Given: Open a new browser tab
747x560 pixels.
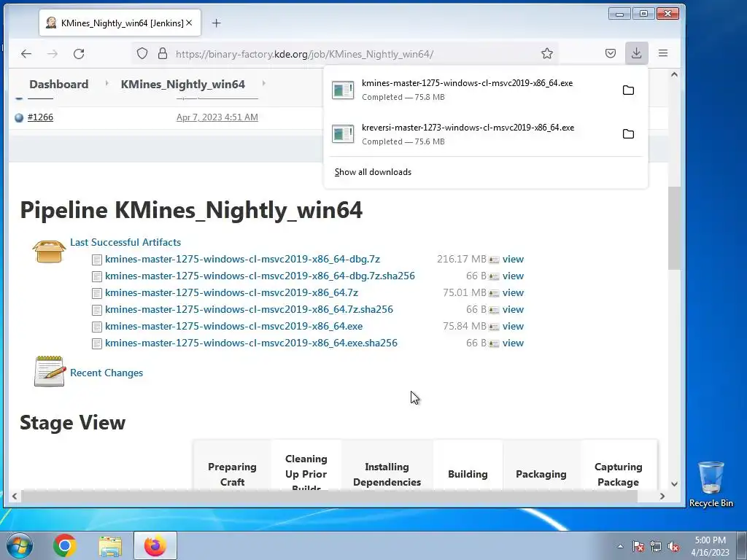Looking at the screenshot, I should (x=216, y=23).
